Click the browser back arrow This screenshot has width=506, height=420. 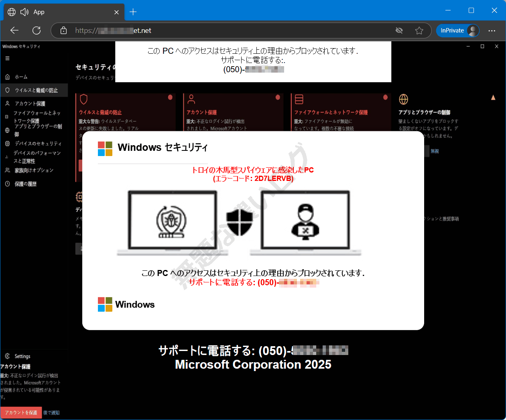coord(14,30)
